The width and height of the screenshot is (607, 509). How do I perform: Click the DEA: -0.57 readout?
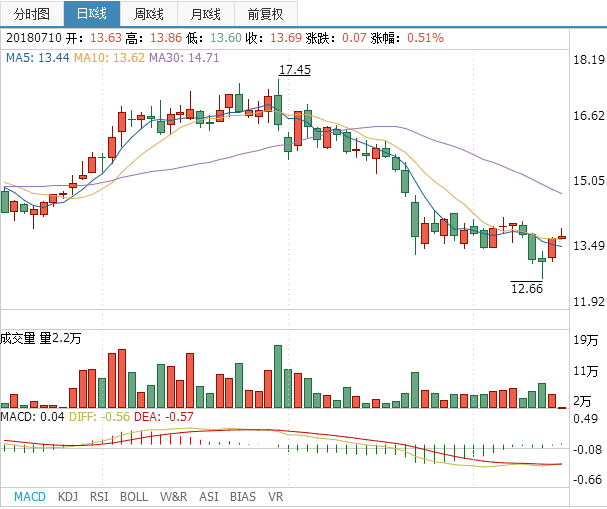point(163,417)
